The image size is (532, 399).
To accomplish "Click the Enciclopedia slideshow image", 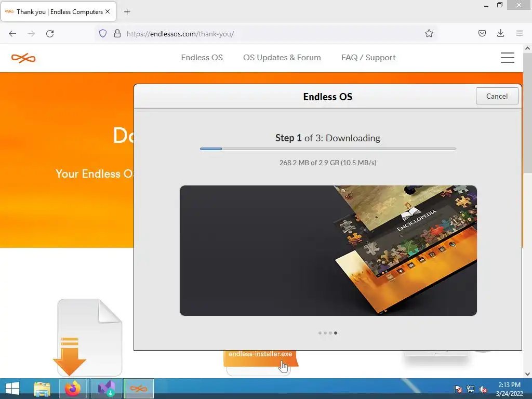I will (x=328, y=250).
